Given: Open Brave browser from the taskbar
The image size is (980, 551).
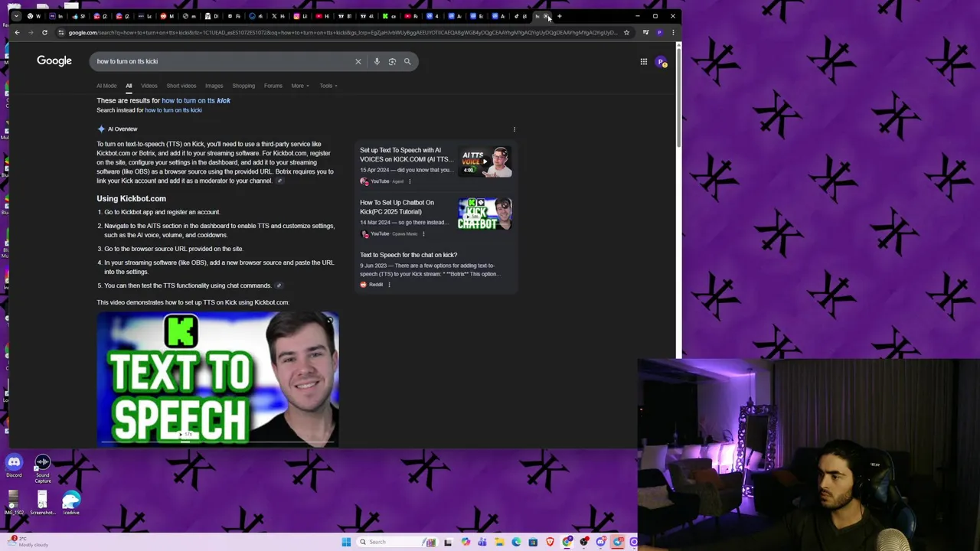Looking at the screenshot, I should coord(550,542).
